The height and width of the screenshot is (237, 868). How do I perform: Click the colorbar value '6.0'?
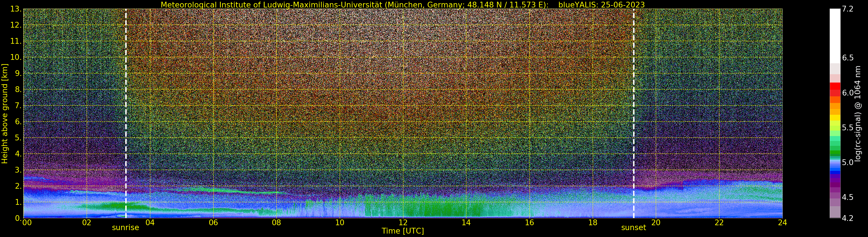pyautogui.click(x=848, y=93)
